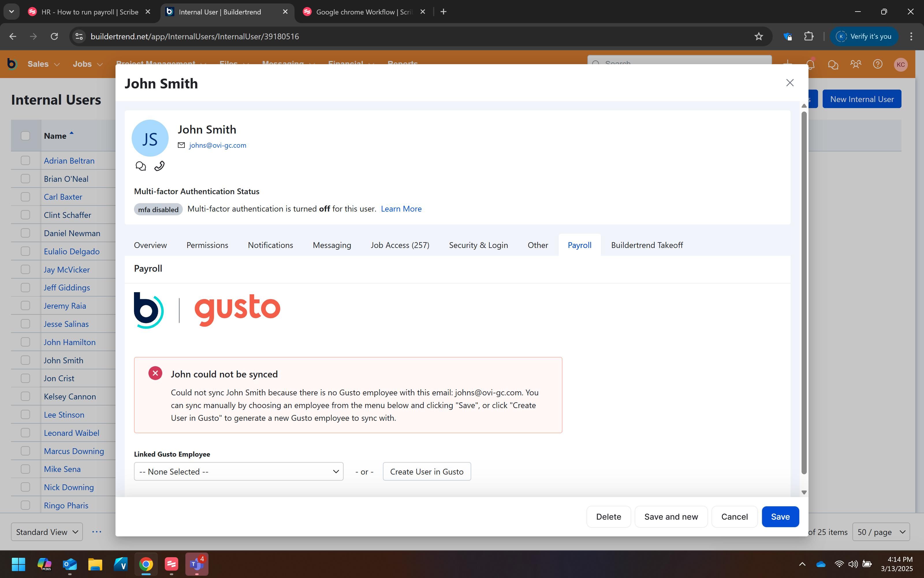Click Create User in Gusto button
924x578 pixels.
426,471
